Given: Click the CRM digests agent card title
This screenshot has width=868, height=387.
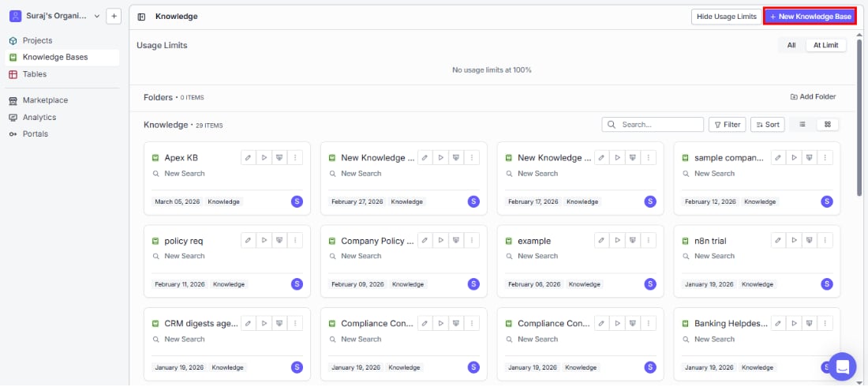Looking at the screenshot, I should pyautogui.click(x=201, y=324).
